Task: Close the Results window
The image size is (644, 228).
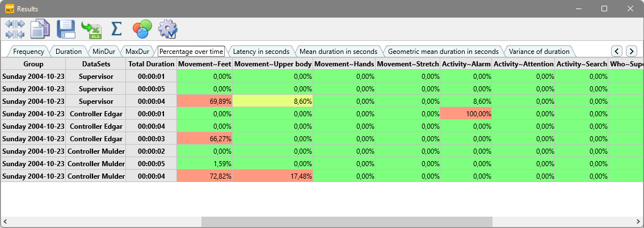Action: coord(630,8)
